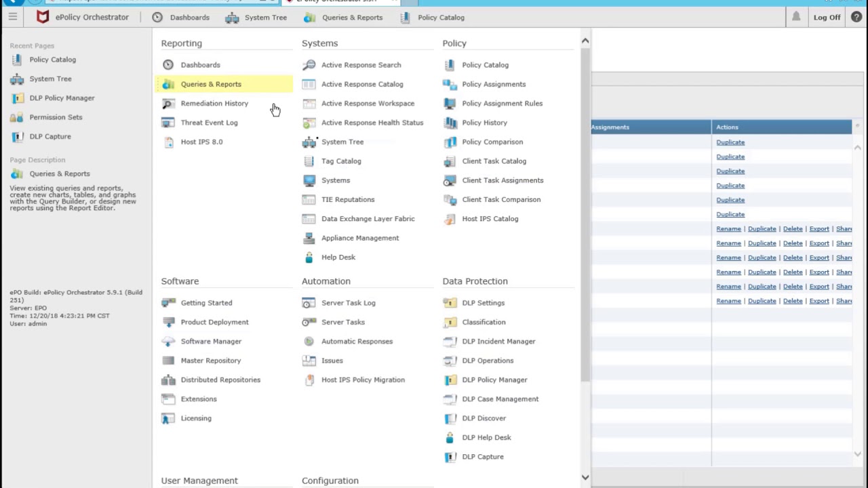The height and width of the screenshot is (488, 868).
Task: Click the Software Manager cloud icon
Action: (168, 342)
